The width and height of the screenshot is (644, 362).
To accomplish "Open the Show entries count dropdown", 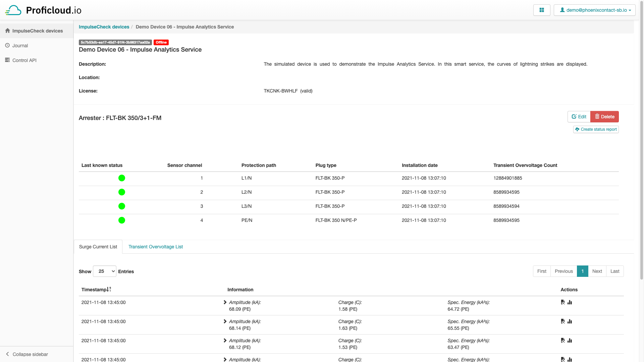I will coord(105,271).
